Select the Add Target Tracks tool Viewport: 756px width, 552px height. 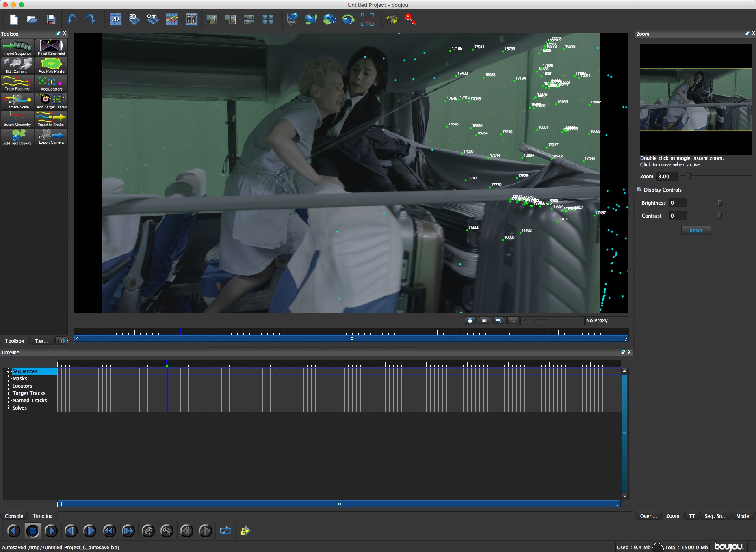(x=51, y=101)
